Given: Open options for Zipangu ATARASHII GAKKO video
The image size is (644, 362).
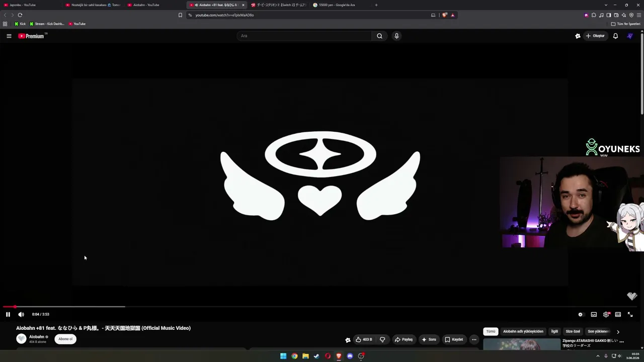Looking at the screenshot, I should click(x=622, y=341).
